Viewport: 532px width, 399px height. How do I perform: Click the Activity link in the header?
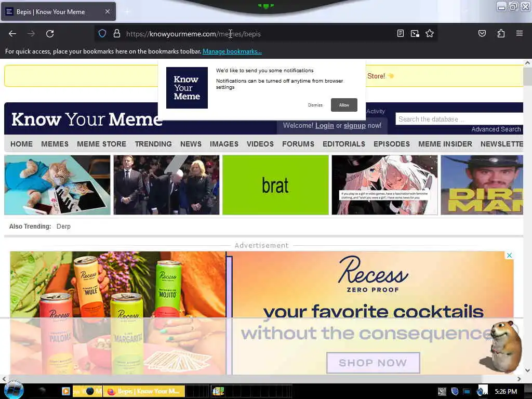point(376,111)
